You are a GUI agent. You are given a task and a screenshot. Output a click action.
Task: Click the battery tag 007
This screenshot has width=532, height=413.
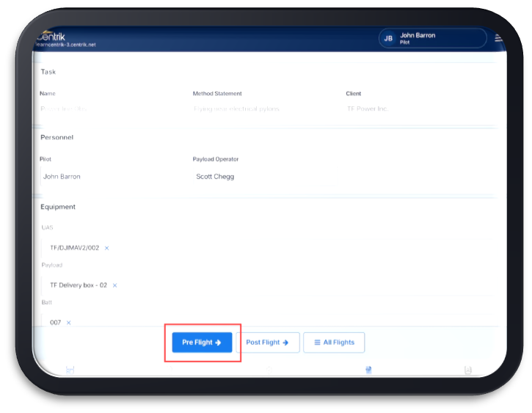pos(55,323)
